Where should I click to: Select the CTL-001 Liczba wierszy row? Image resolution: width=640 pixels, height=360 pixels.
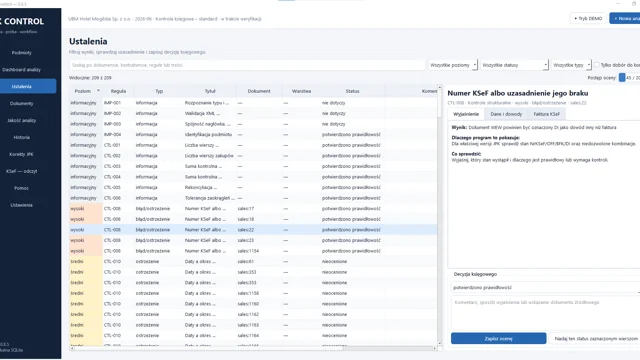pos(253,145)
